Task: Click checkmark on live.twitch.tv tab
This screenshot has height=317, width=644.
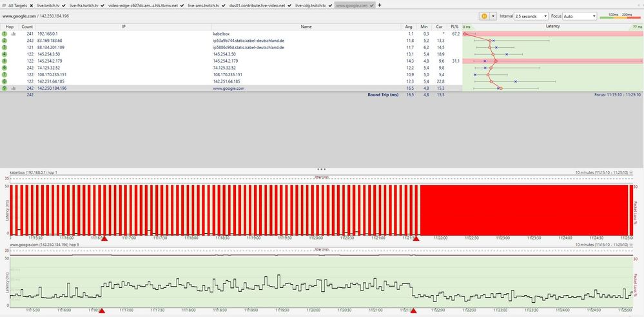Action: click(64, 5)
